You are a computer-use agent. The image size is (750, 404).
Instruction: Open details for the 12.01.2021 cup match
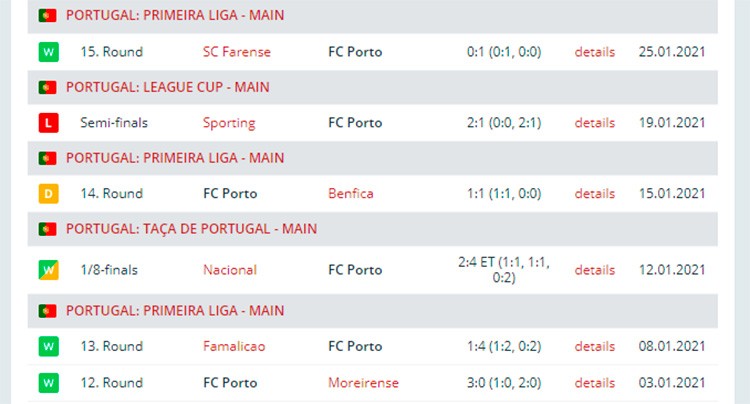[595, 270]
